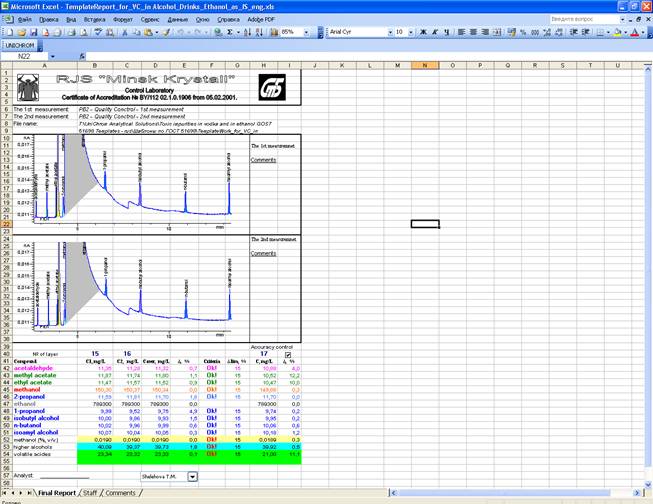This screenshot has height=504, width=653.
Task: Click the 2nd measurement Comments link
Action: click(263, 253)
